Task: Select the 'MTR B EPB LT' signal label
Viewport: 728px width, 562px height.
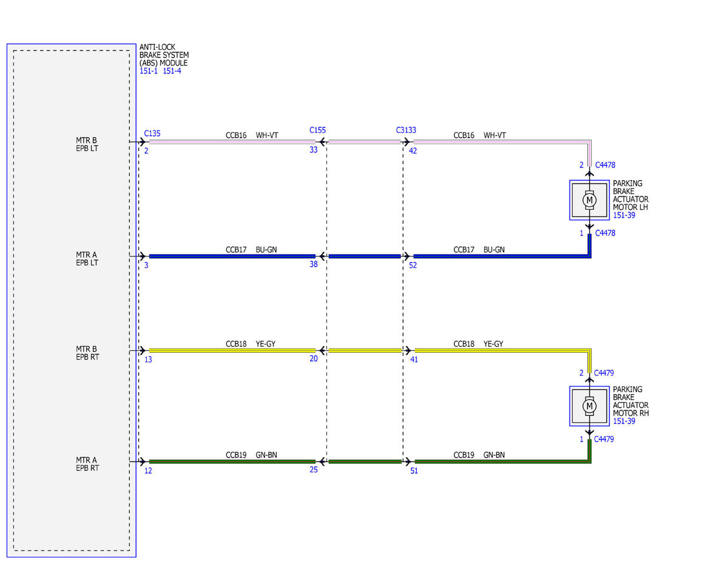Action: [86, 144]
